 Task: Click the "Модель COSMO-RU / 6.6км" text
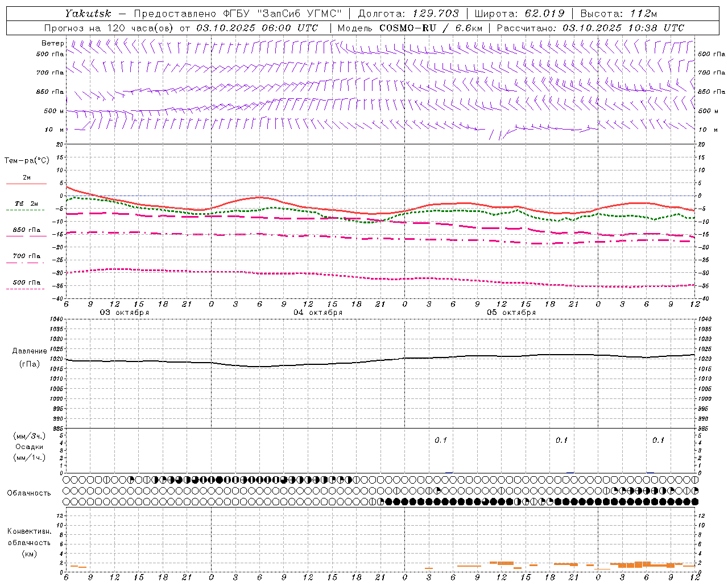coord(409,28)
